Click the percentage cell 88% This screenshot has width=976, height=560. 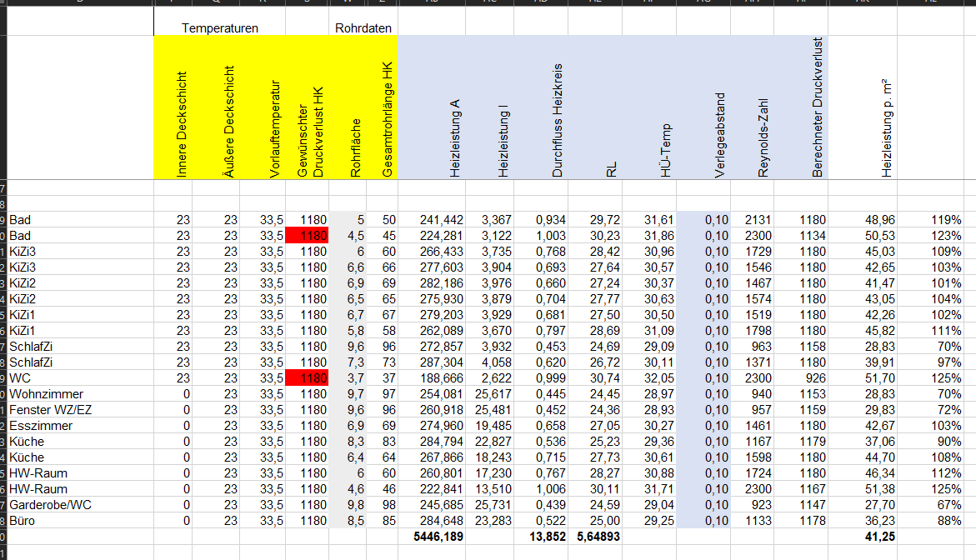[931, 521]
